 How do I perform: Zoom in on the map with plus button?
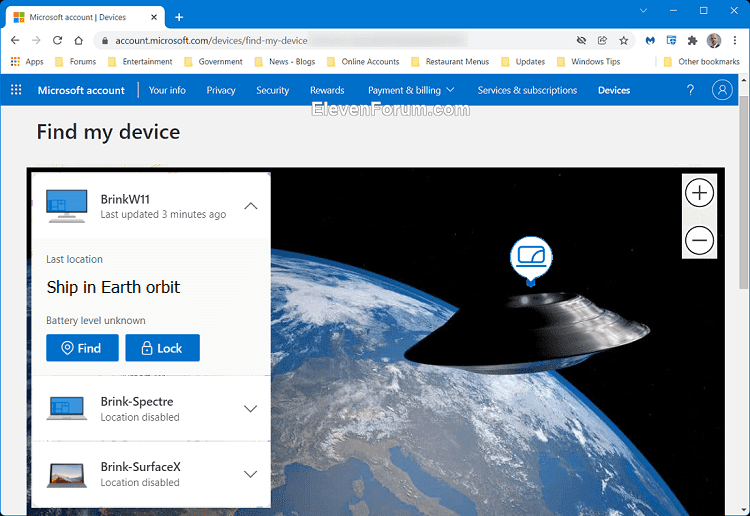tap(699, 193)
